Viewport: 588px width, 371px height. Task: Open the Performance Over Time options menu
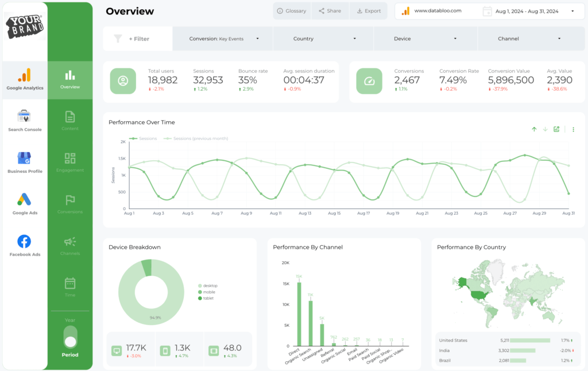(572, 129)
